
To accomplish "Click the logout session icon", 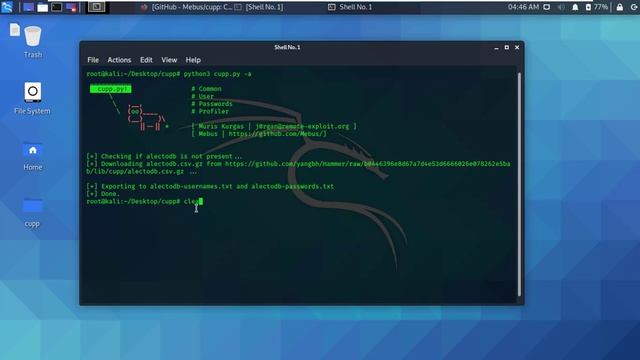I will tap(634, 7).
